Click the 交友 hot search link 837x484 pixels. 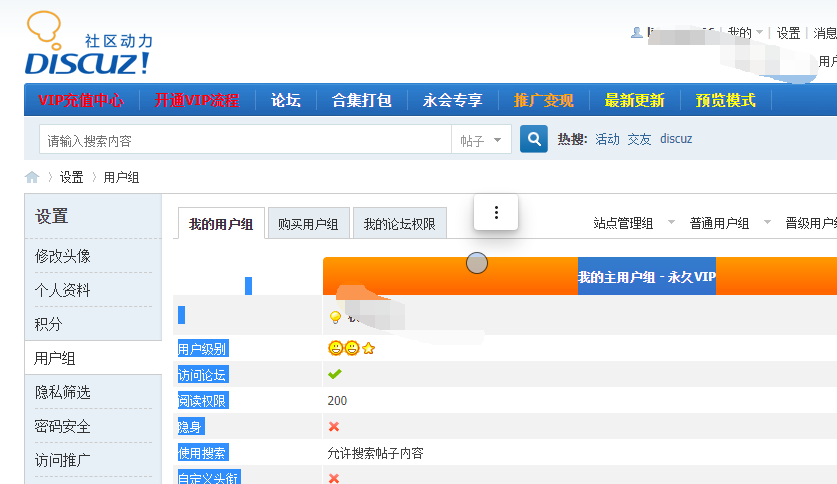639,139
